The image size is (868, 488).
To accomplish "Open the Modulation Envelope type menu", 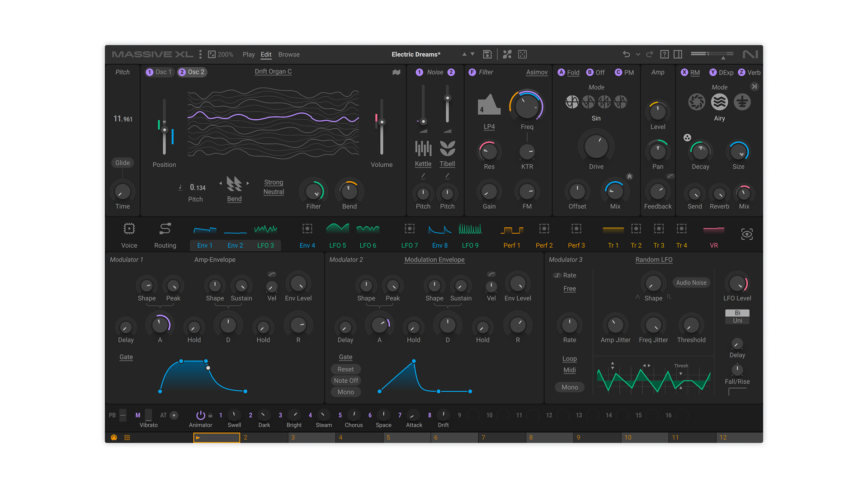I will tap(434, 259).
